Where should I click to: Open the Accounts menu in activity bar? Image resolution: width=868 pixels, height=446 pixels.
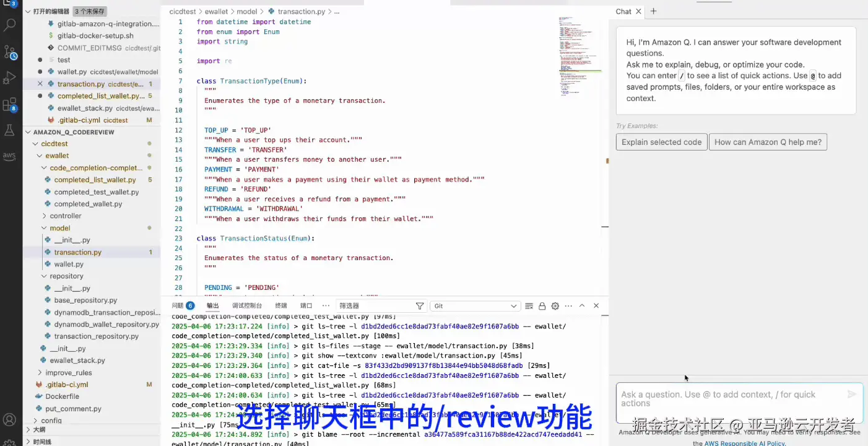point(10,421)
